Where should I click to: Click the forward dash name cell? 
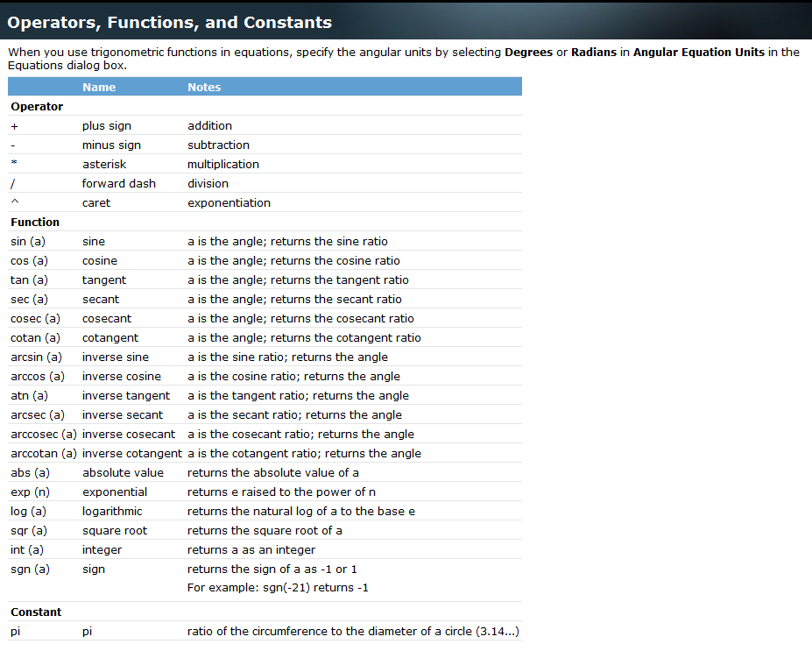[x=119, y=183]
